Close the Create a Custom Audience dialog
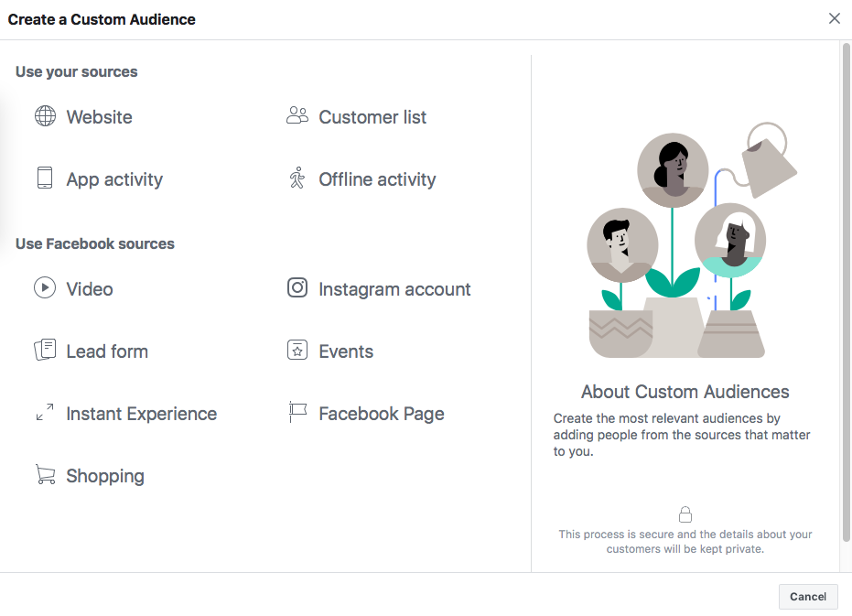 tap(834, 18)
